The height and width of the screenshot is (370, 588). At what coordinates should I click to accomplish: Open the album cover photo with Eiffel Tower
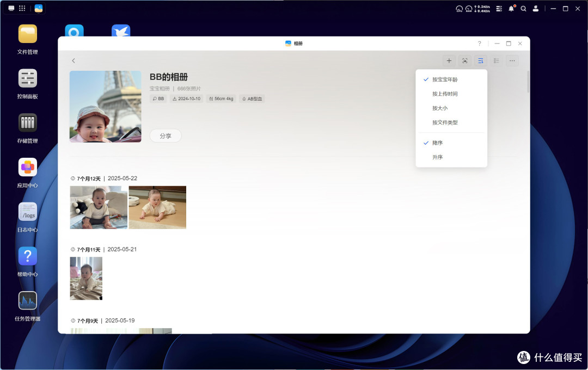[x=106, y=107]
